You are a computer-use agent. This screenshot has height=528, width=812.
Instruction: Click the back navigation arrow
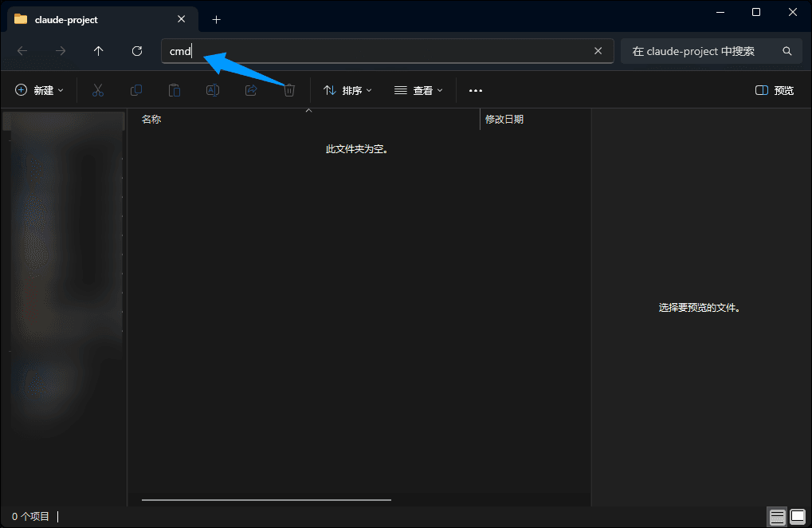[22, 51]
